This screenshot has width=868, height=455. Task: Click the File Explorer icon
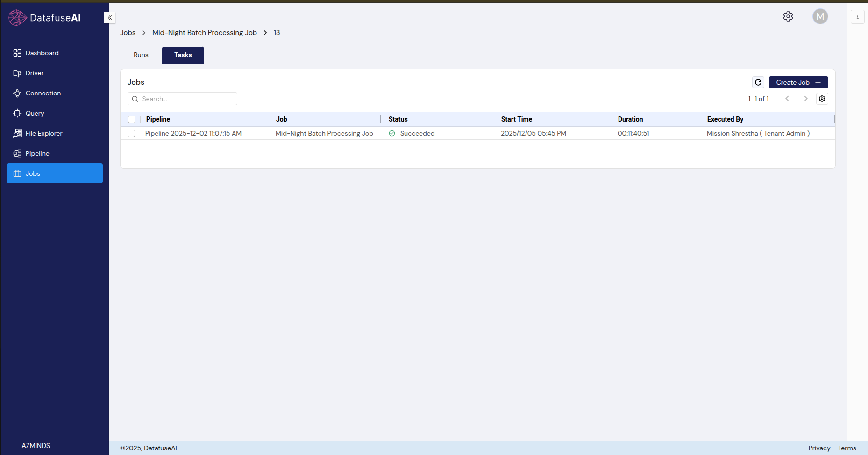(x=17, y=133)
